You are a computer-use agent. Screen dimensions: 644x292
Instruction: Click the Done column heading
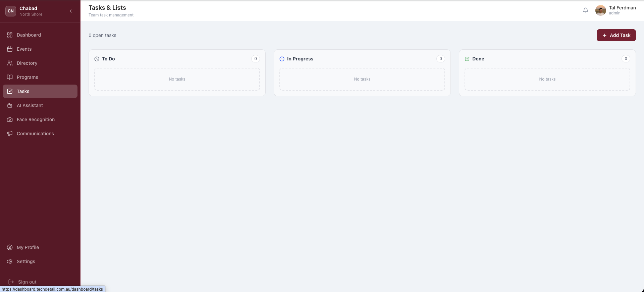point(478,59)
